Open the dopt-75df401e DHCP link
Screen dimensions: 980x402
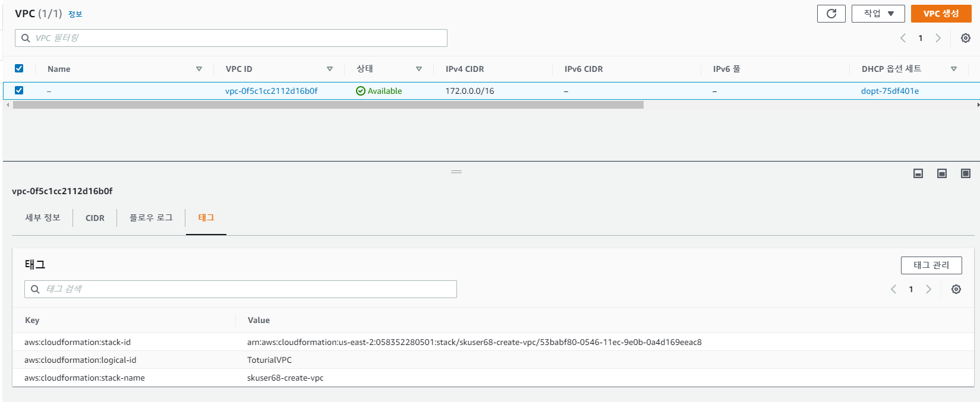(x=890, y=91)
